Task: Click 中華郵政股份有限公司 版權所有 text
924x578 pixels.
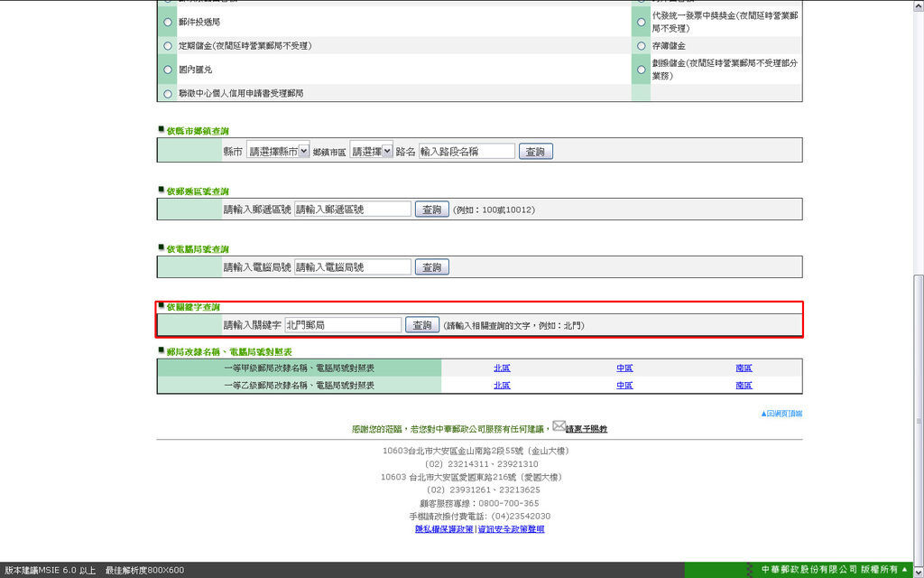Action: tap(830, 569)
